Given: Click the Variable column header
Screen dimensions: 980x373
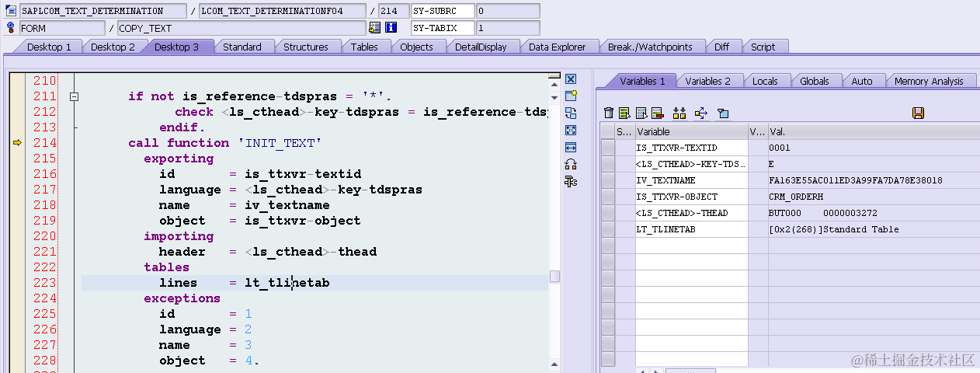Looking at the screenshot, I should point(691,132).
